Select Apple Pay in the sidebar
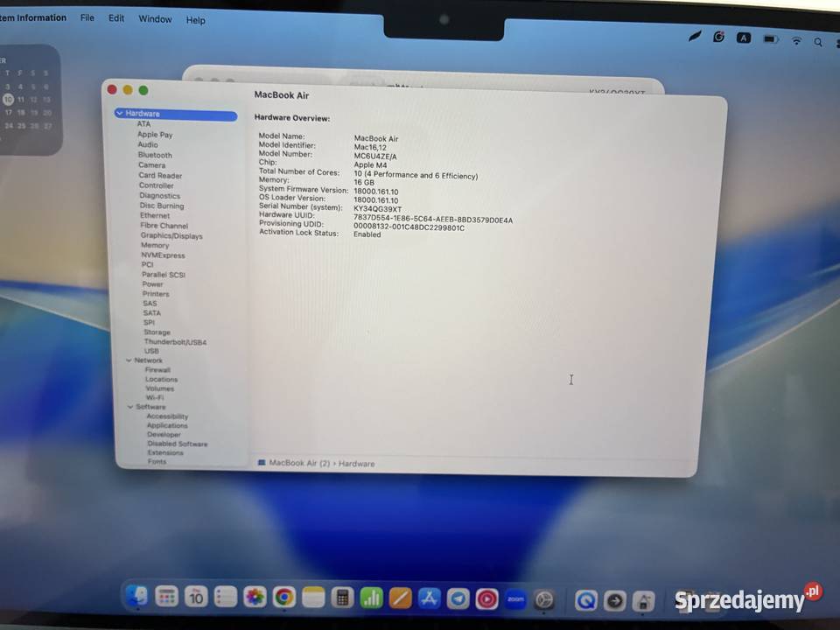 click(156, 135)
